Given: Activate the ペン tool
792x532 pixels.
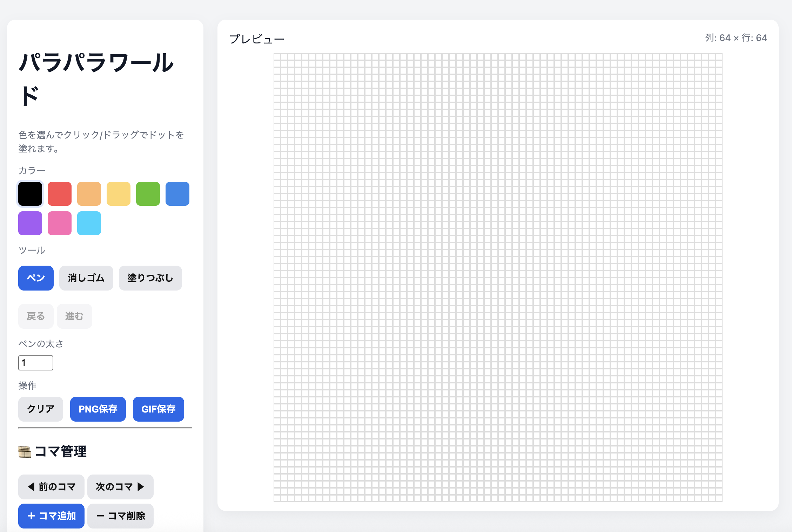Looking at the screenshot, I should pyautogui.click(x=36, y=278).
